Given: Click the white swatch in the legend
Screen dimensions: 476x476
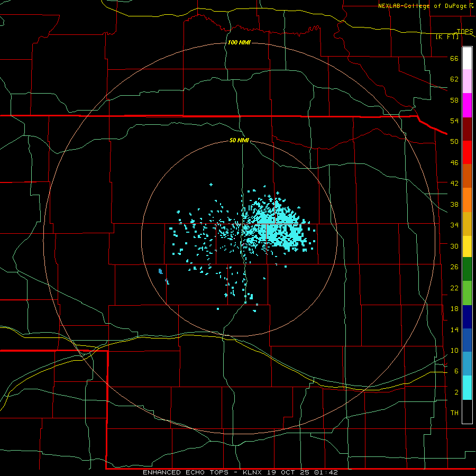Looking at the screenshot, I should coord(467,58).
